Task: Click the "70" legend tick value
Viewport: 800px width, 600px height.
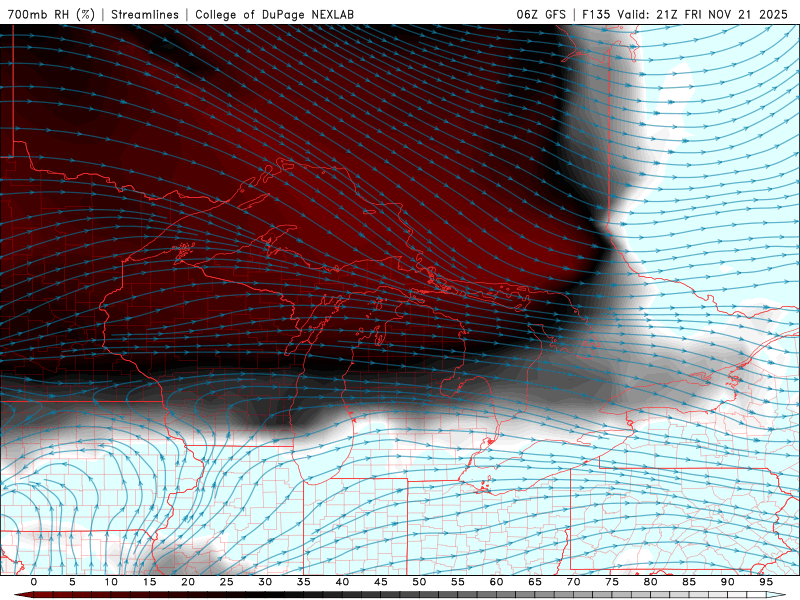Action: click(x=573, y=582)
